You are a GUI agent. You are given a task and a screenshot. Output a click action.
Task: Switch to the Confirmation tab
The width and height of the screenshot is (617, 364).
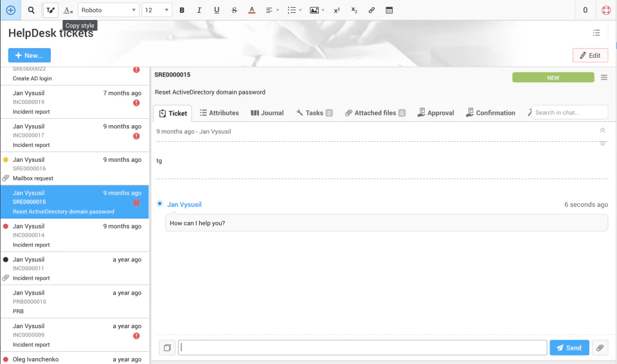click(x=490, y=113)
